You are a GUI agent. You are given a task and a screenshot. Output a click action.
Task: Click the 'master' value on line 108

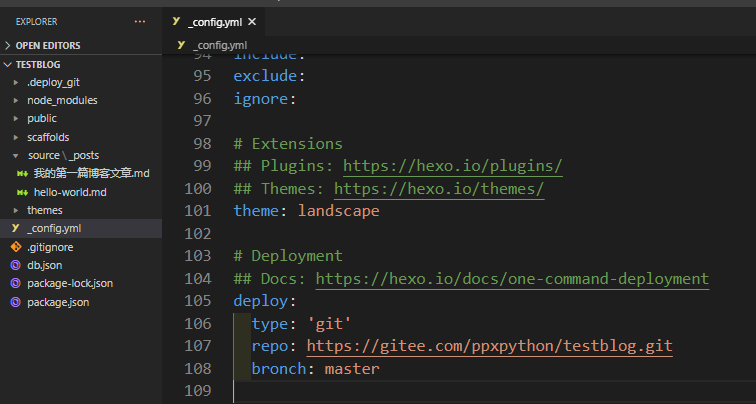(352, 368)
